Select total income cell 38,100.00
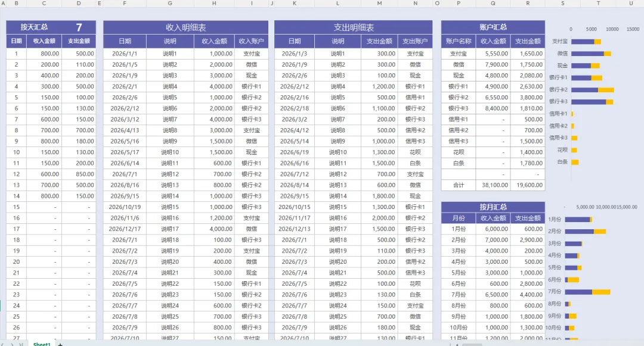This screenshot has height=346, width=644. click(493, 185)
